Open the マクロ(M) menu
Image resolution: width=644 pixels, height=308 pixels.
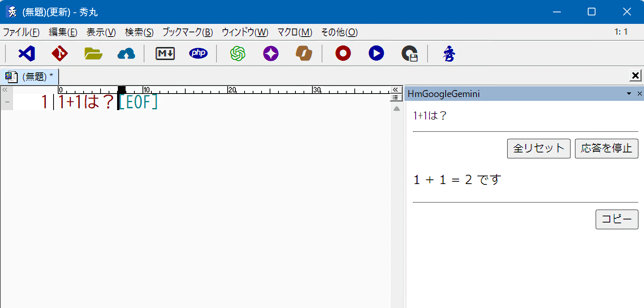tap(295, 32)
